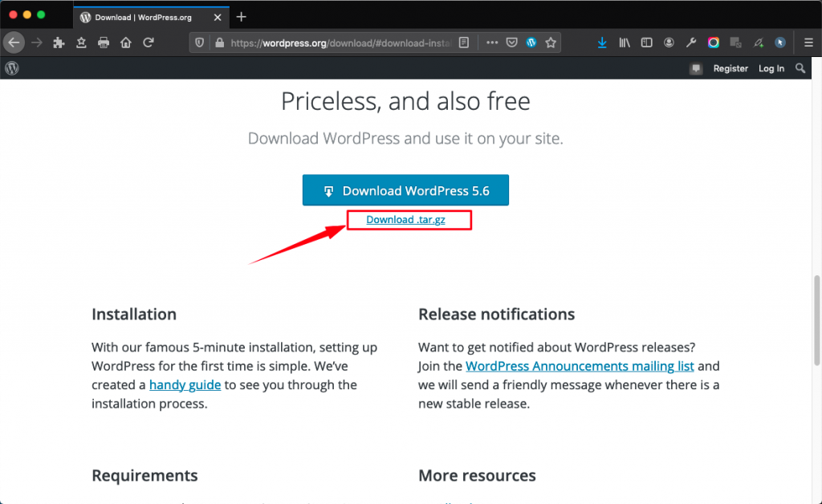Open WordPress Announcements mailing list link
The width and height of the screenshot is (822, 504).
coord(580,366)
